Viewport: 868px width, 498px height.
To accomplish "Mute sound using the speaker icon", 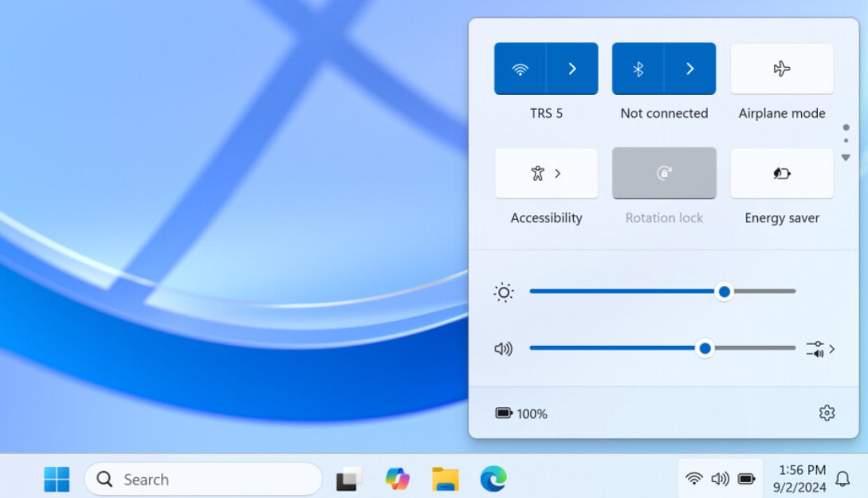I will click(x=503, y=349).
